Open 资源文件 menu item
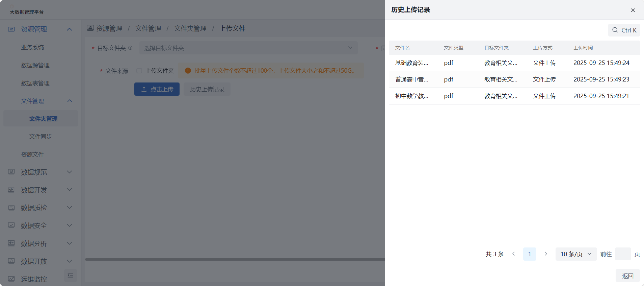The width and height of the screenshot is (644, 286). tap(32, 154)
